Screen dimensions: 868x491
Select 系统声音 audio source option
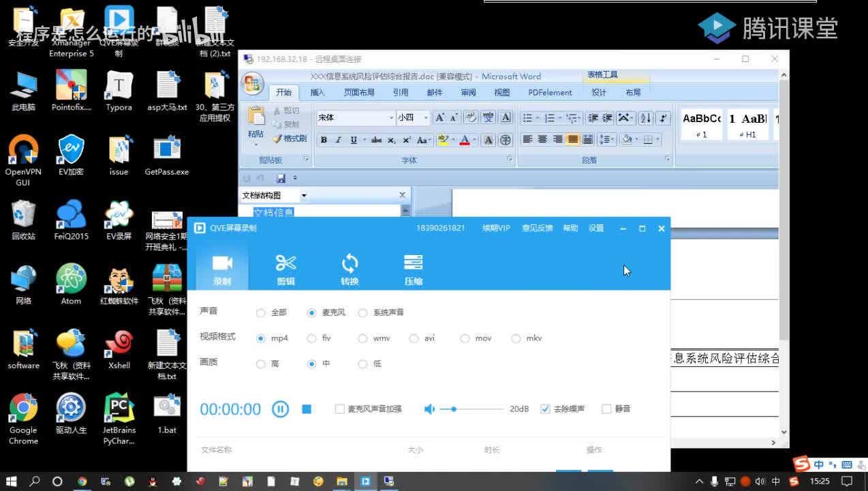(363, 313)
